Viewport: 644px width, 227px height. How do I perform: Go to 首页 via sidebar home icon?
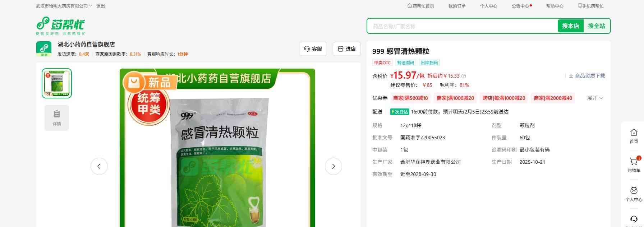634,133
